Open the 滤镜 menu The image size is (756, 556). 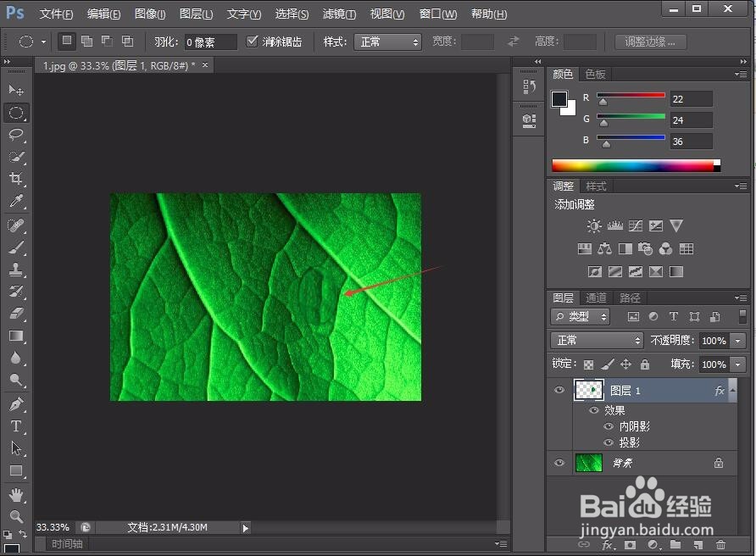pos(339,14)
